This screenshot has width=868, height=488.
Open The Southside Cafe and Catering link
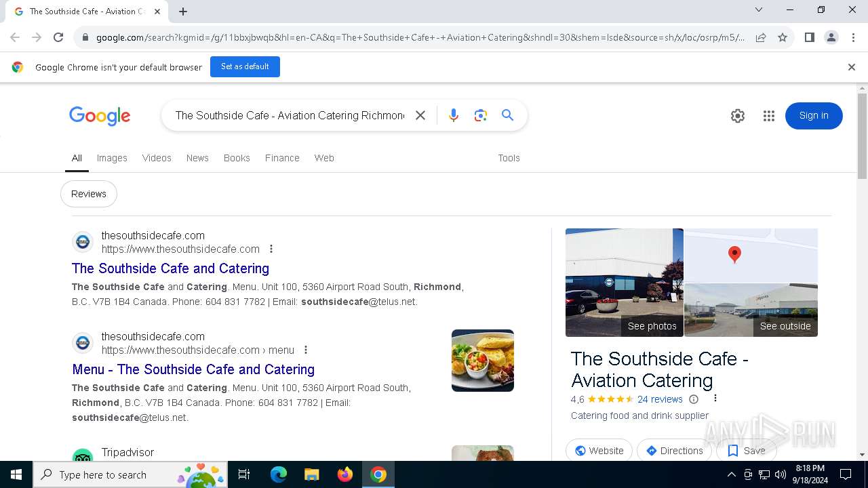[170, 268]
